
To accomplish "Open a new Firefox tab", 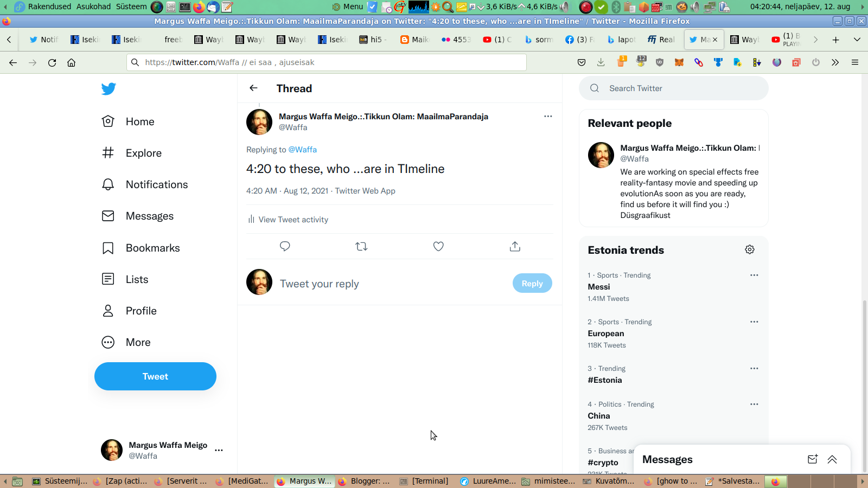I will tap(836, 40).
